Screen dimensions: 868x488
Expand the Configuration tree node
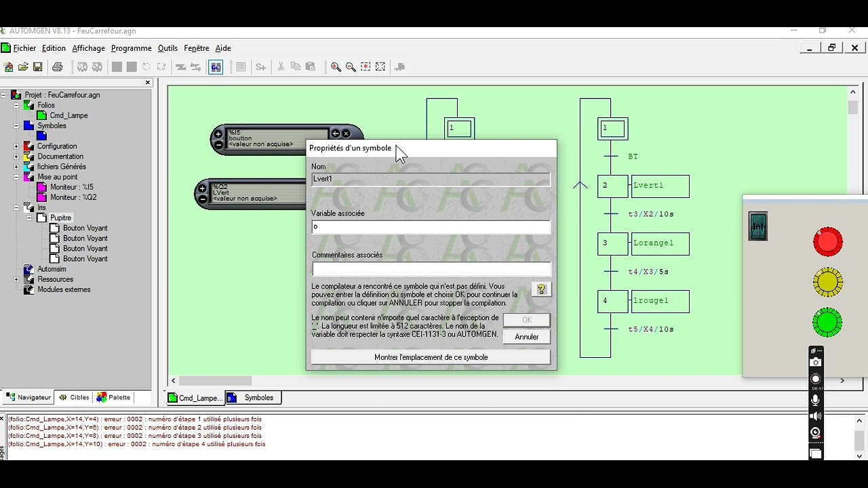16,146
